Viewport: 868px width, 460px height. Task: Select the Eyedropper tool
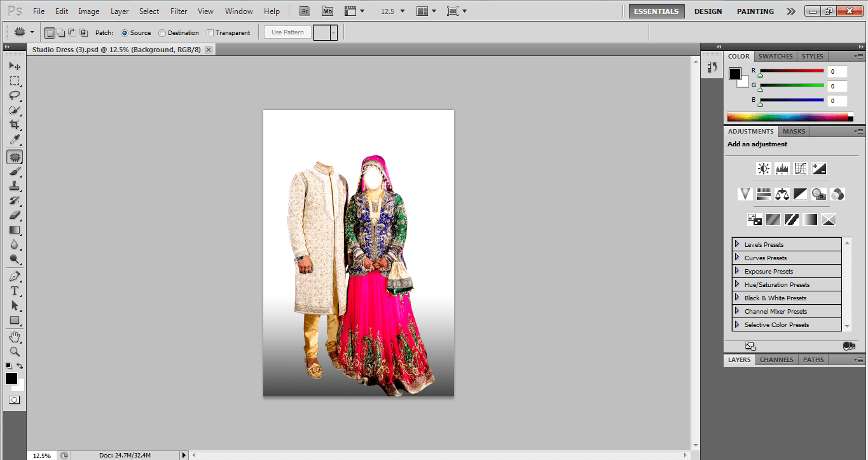[x=15, y=140]
